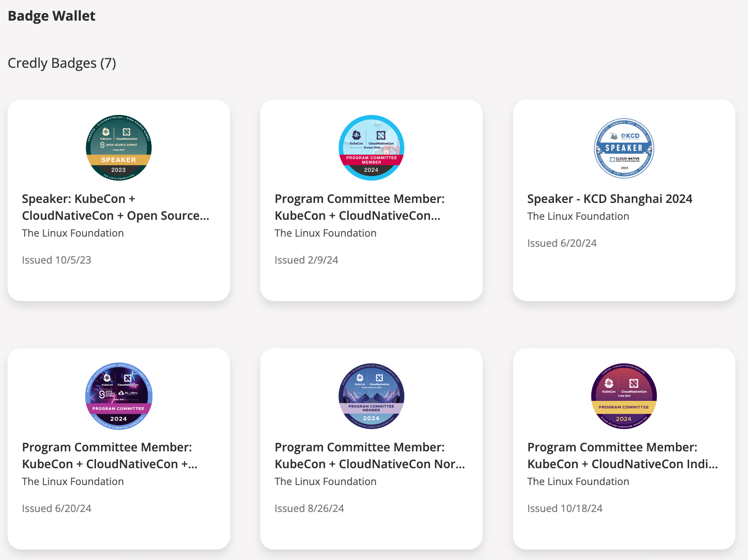Select the CNCF logo on the Shanghai badge
Screen dimensions: 748x560
tap(624, 159)
